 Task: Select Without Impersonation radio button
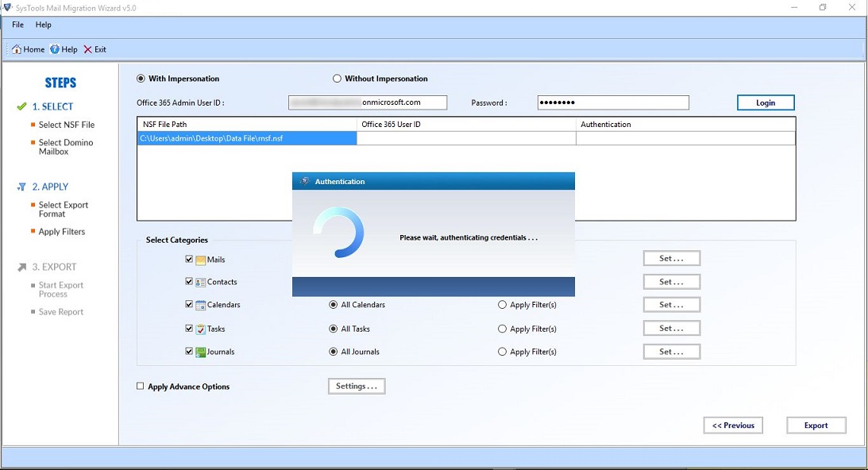tap(338, 79)
